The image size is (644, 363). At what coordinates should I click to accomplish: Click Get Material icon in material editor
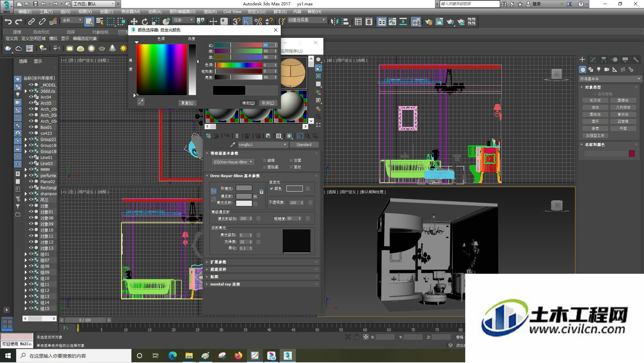[209, 136]
